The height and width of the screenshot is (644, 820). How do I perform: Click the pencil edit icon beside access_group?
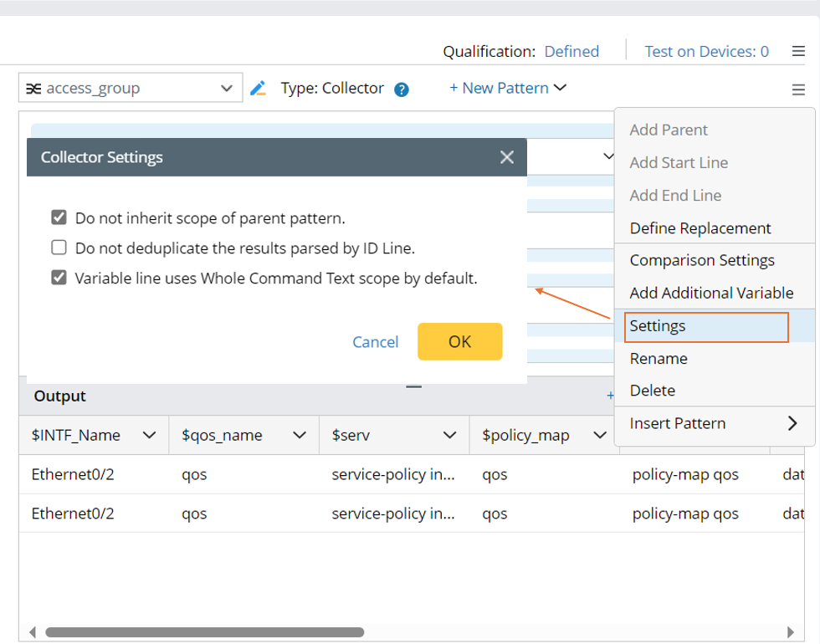pyautogui.click(x=258, y=88)
